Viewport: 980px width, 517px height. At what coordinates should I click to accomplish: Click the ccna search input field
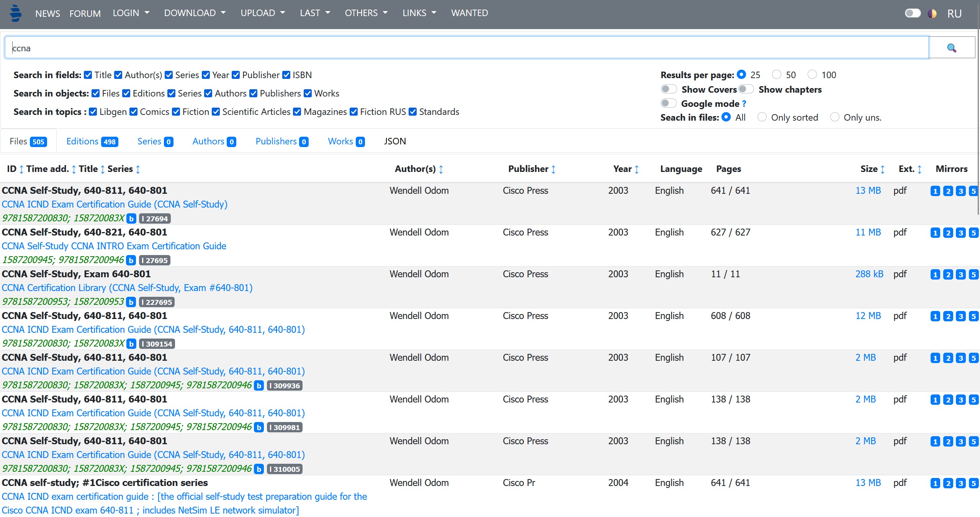coord(466,48)
